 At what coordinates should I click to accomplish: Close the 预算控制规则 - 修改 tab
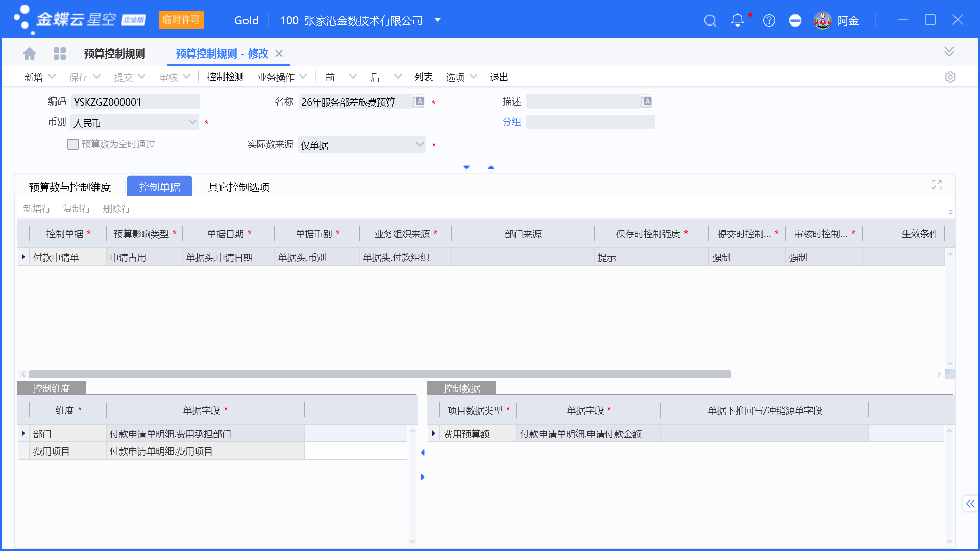pyautogui.click(x=279, y=53)
